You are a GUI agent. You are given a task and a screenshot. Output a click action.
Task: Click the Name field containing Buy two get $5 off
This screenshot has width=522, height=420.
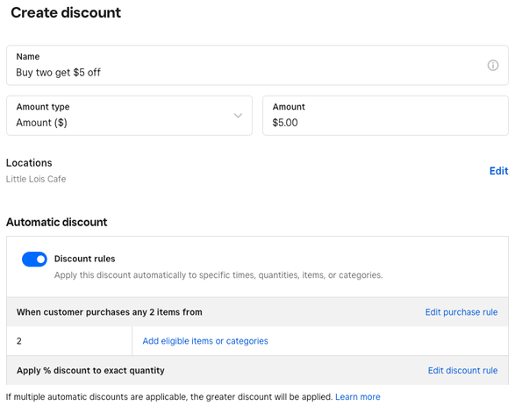pos(257,65)
